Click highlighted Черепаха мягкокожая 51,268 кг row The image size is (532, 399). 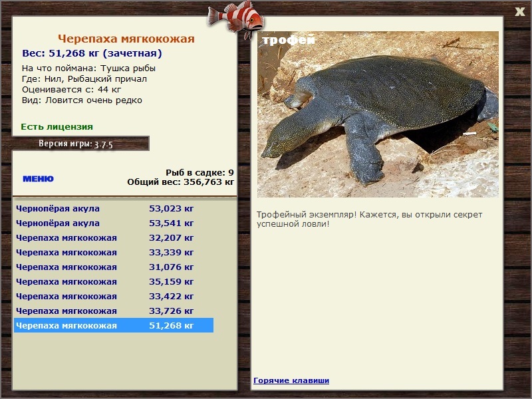point(114,325)
